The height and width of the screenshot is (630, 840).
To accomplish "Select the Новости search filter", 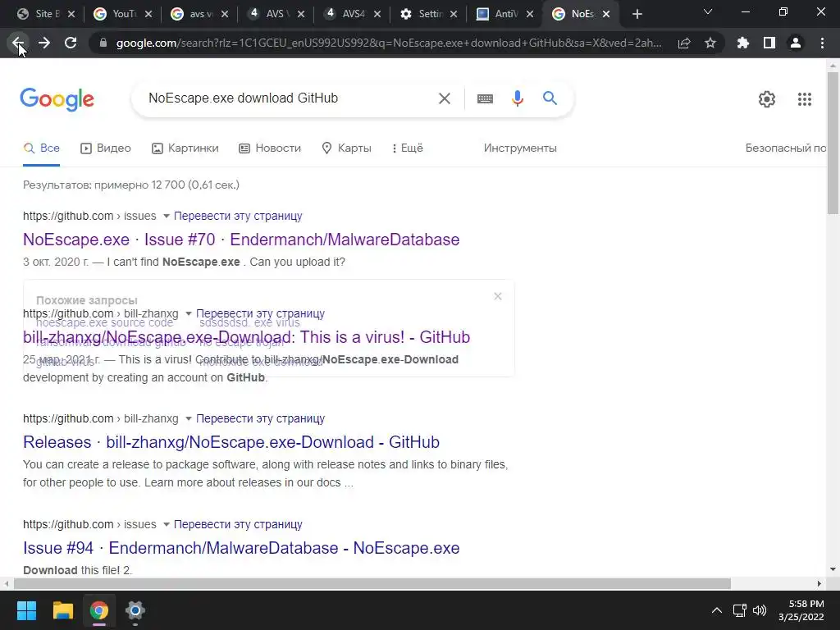I will 270,148.
